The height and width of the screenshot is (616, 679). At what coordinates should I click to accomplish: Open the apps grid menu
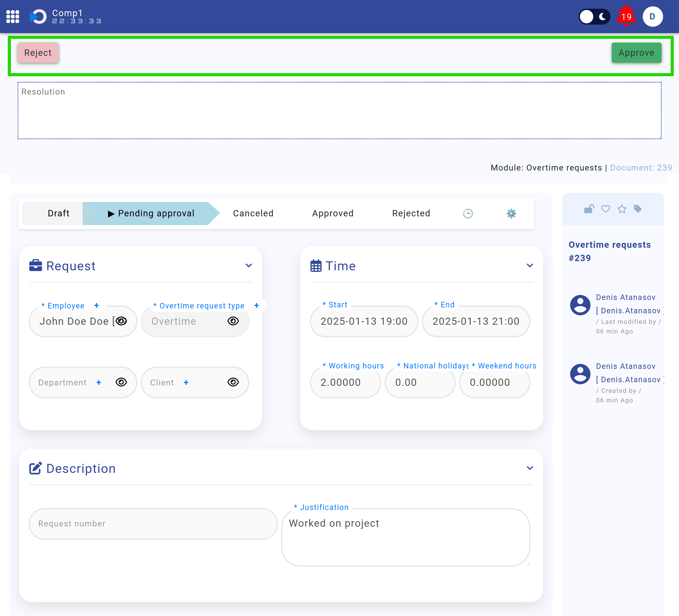pos(13,17)
